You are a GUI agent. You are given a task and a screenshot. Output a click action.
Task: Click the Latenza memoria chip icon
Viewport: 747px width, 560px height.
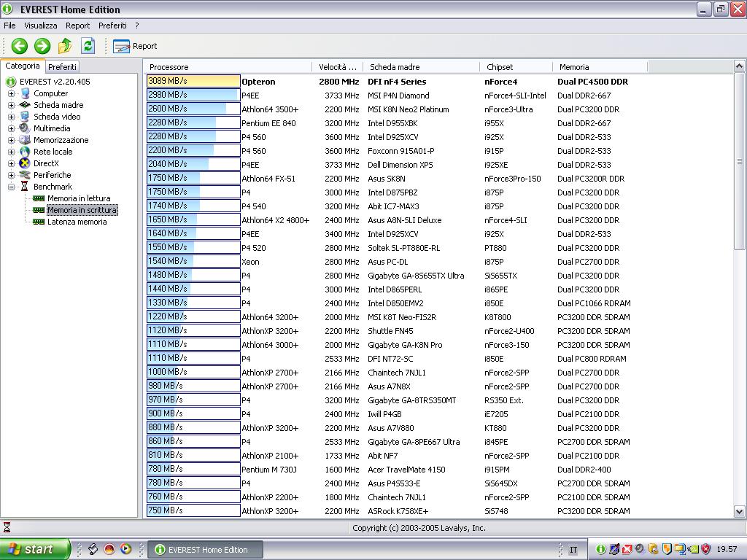pos(39,222)
